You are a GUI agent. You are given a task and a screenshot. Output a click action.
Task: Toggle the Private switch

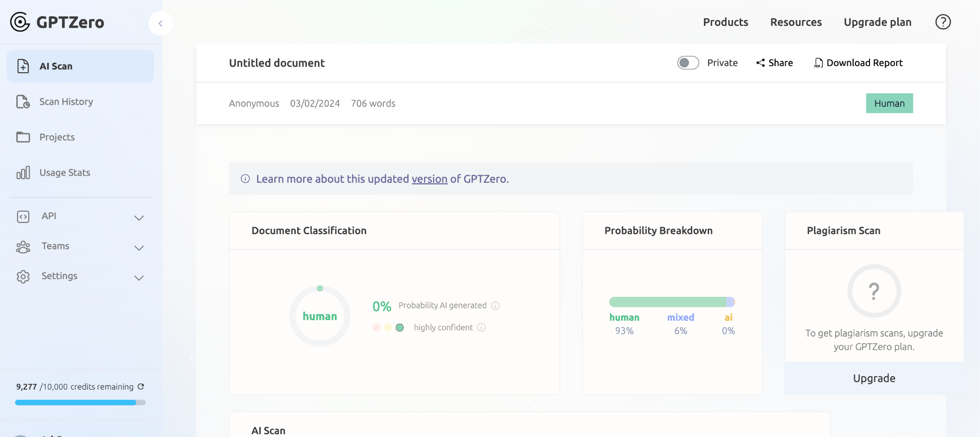pos(688,63)
